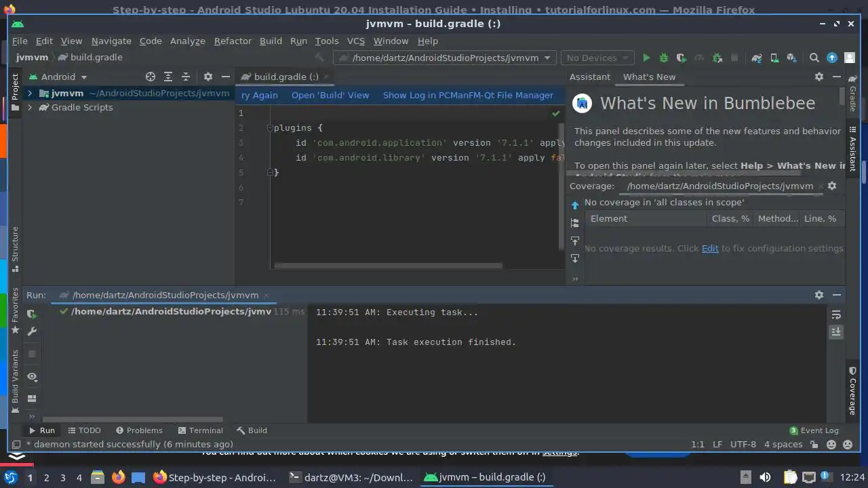Open the Device Manager toolbar icon
Screen dimensions: 868x488
pos(774,58)
